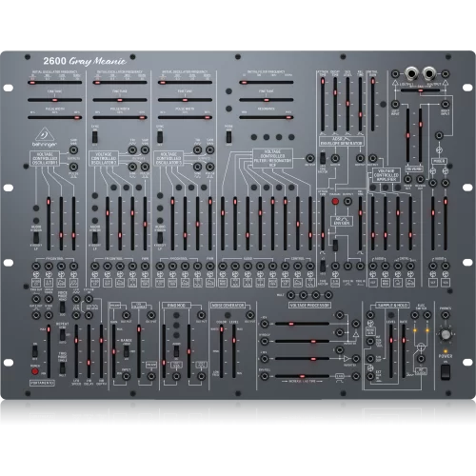Click the 'SAMPLE & HOLD' section label
Screen dimensions: 476x476
pos(392,306)
